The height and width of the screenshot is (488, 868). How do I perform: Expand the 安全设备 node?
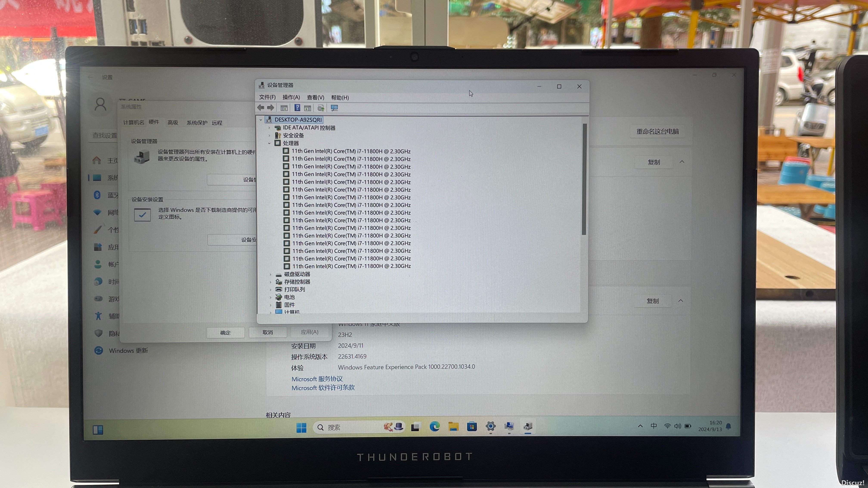[x=269, y=136]
